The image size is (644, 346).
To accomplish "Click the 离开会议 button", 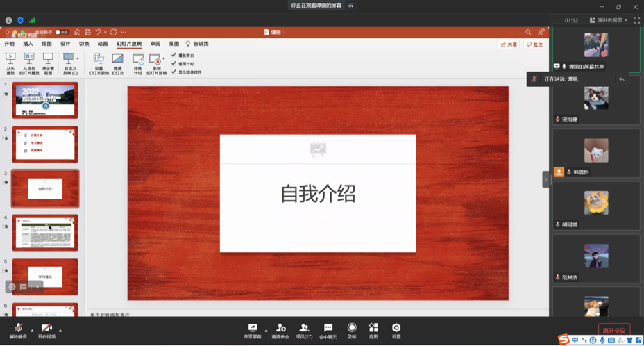I will pyautogui.click(x=613, y=331).
